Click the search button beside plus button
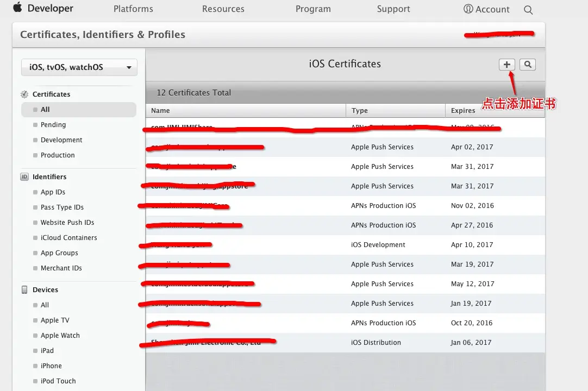This screenshot has width=588, height=391. point(528,65)
